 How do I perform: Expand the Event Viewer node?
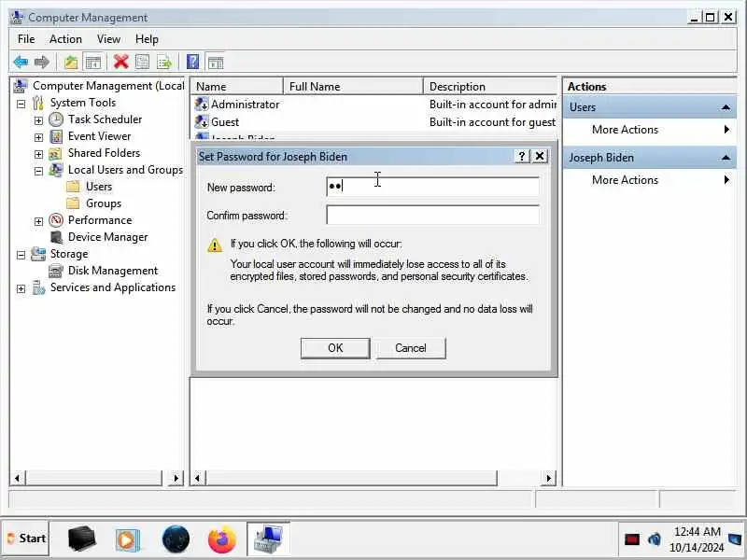[38, 137]
